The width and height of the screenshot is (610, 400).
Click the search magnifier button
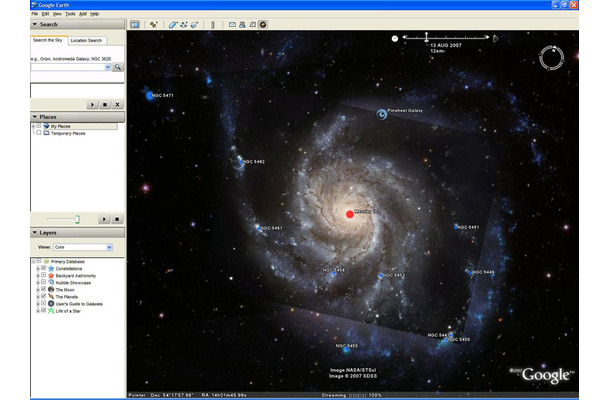(117, 67)
